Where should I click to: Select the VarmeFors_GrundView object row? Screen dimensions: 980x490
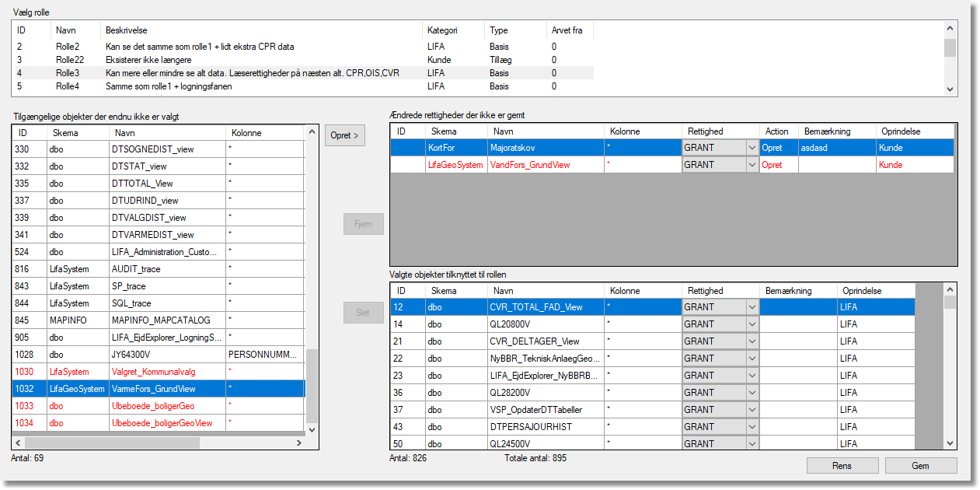pyautogui.click(x=154, y=389)
